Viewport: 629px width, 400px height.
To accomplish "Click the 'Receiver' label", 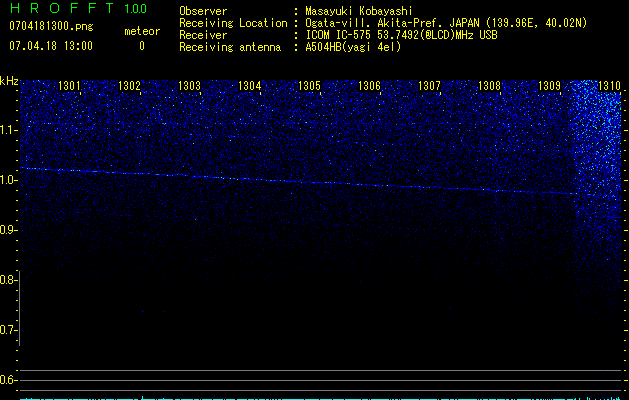I will [x=203, y=35].
